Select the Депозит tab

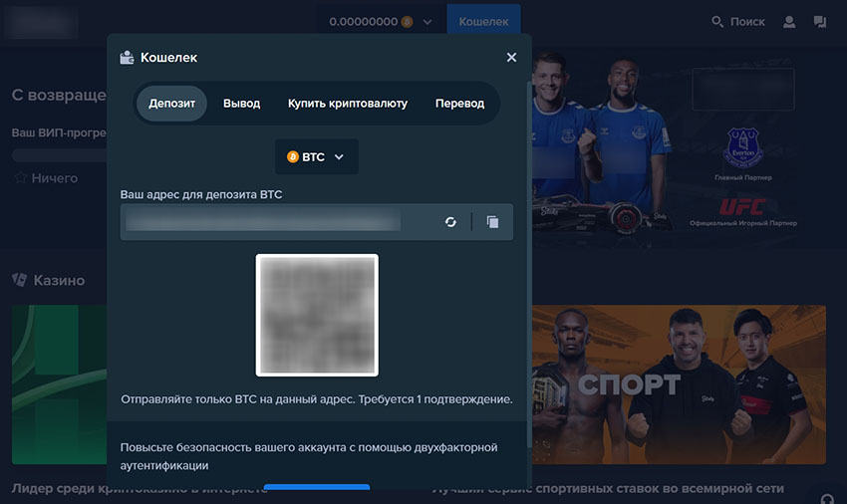171,104
